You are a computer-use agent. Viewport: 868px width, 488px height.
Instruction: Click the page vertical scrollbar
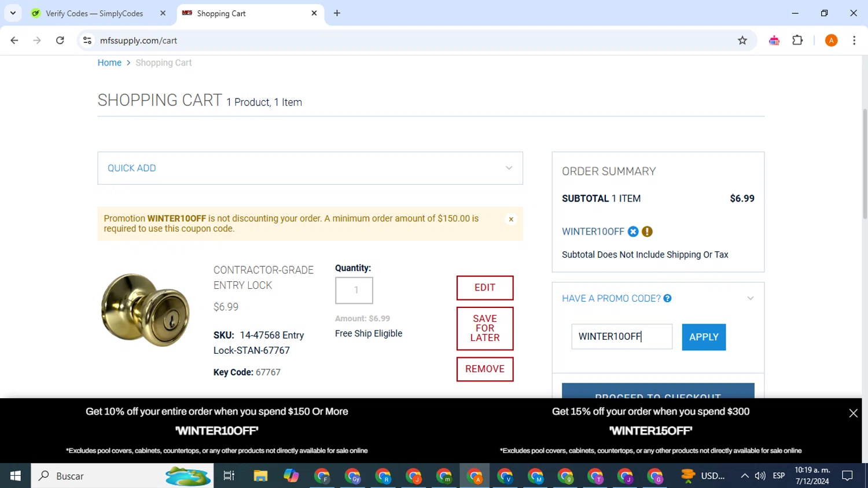pyautogui.click(x=865, y=163)
